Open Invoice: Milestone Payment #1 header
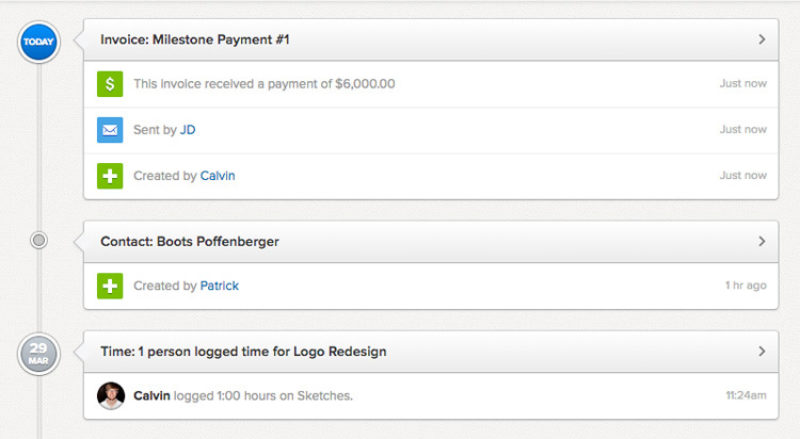The height and width of the screenshot is (439, 800). [431, 40]
